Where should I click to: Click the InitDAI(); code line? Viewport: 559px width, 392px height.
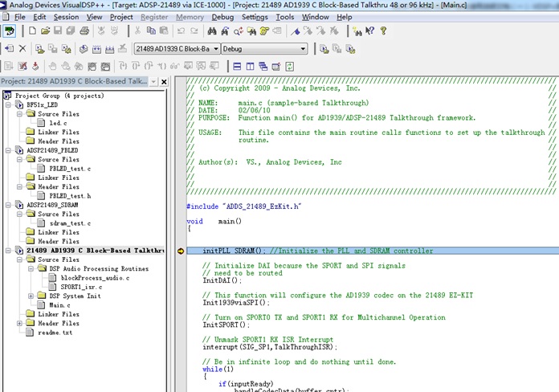point(222,280)
